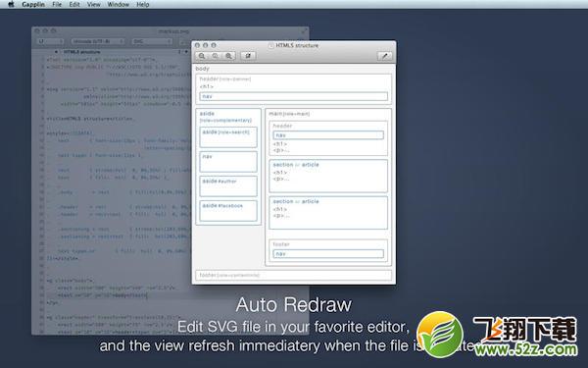
Task: Click the actual size zoom button
Action: tap(216, 56)
